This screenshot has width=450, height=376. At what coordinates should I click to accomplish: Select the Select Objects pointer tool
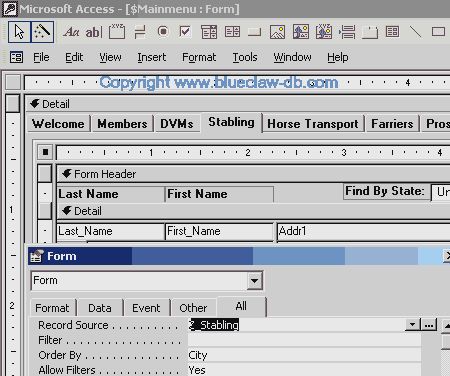point(19,32)
